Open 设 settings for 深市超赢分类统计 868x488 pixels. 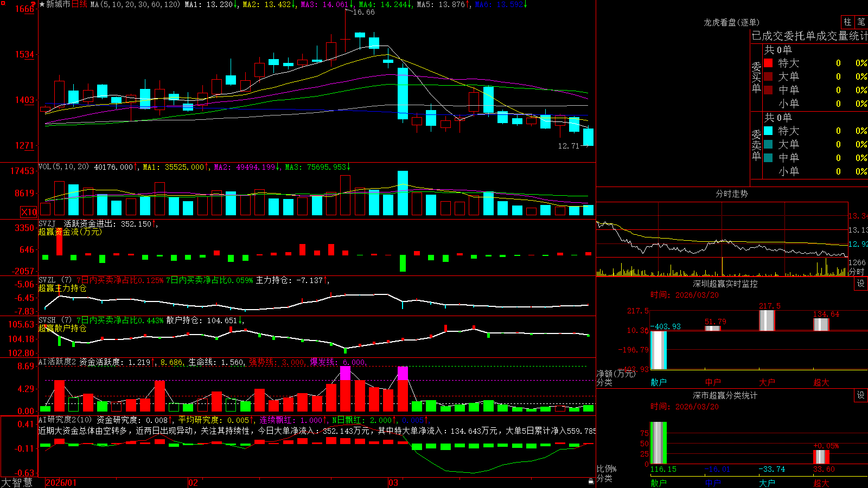coord(861,395)
